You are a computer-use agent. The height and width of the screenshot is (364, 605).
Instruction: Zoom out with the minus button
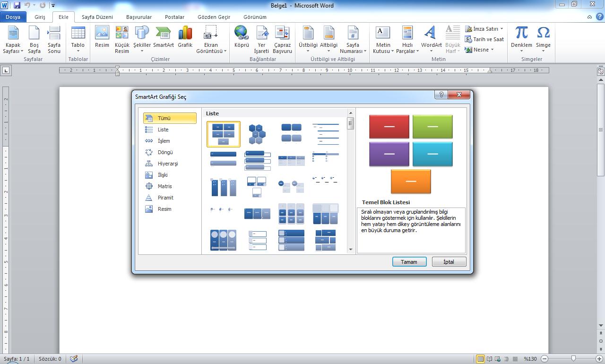544,359
